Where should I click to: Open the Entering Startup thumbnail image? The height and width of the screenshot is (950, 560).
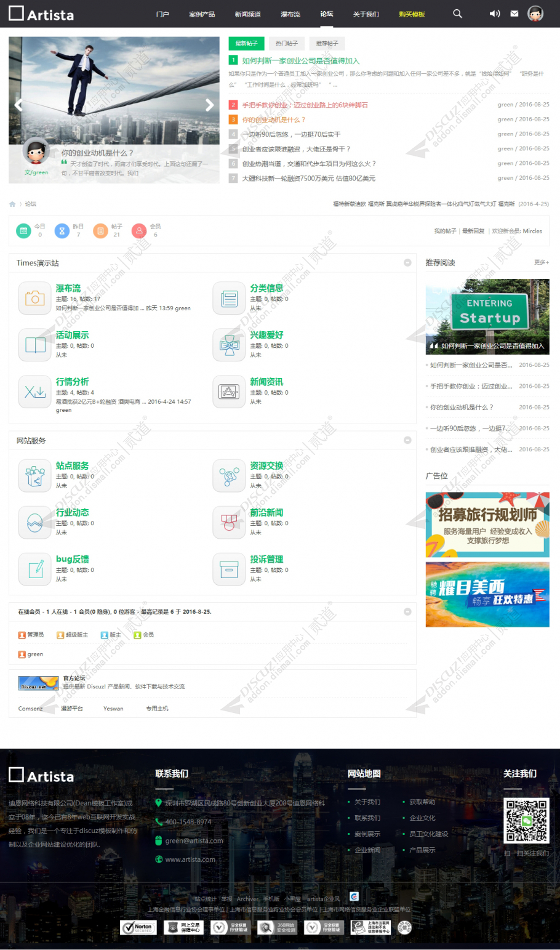coord(487,316)
